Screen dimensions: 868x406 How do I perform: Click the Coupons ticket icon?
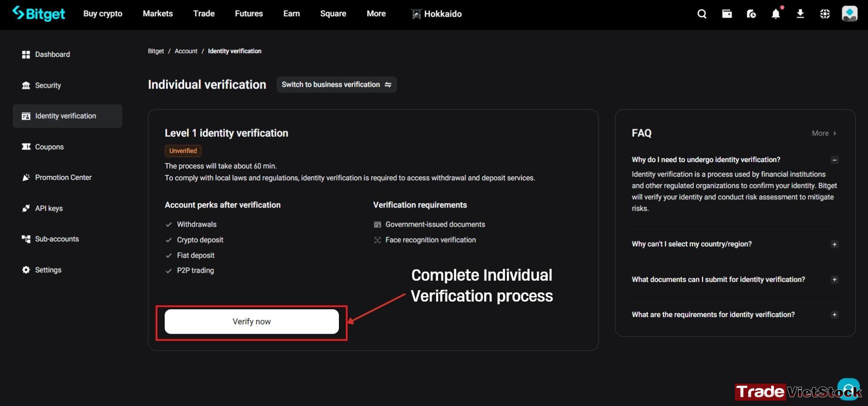(x=26, y=147)
